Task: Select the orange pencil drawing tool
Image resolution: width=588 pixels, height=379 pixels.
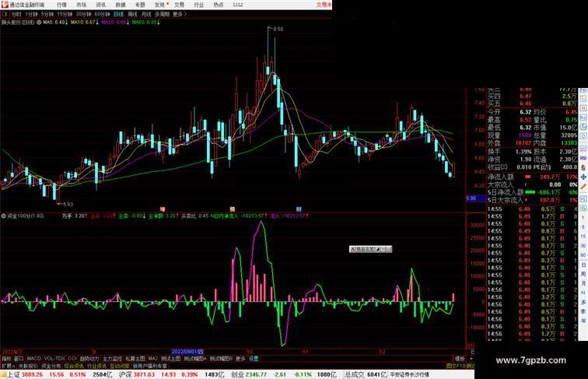Action: coord(583,186)
